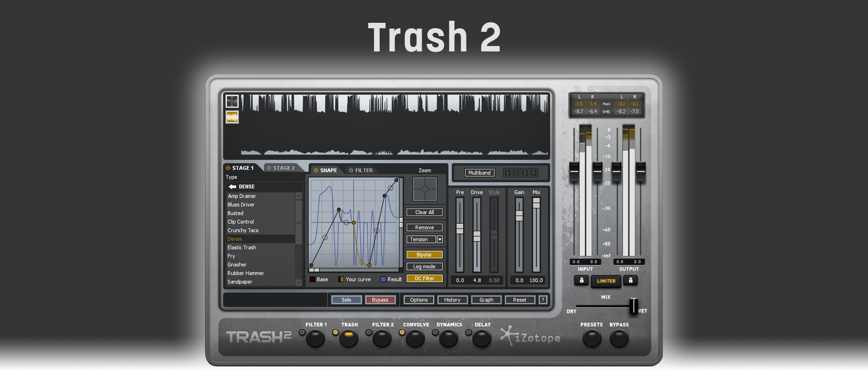Toggle the Shape power icon
The width and height of the screenshot is (868, 391).
316,170
